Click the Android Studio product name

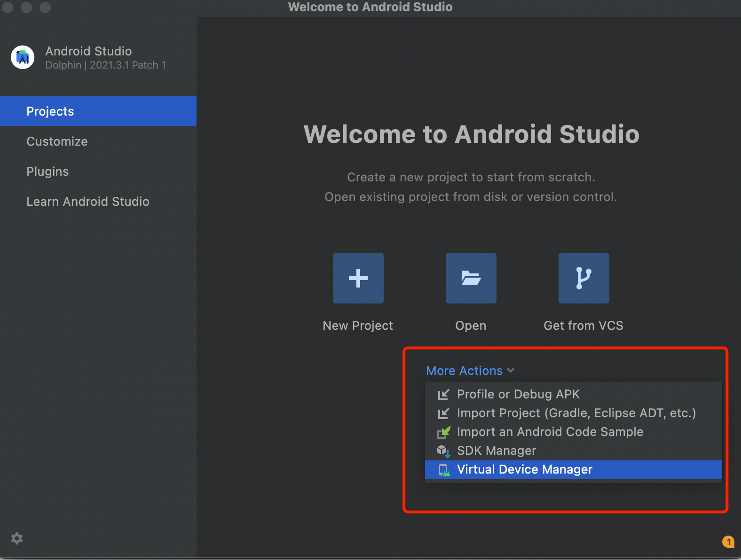(88, 51)
